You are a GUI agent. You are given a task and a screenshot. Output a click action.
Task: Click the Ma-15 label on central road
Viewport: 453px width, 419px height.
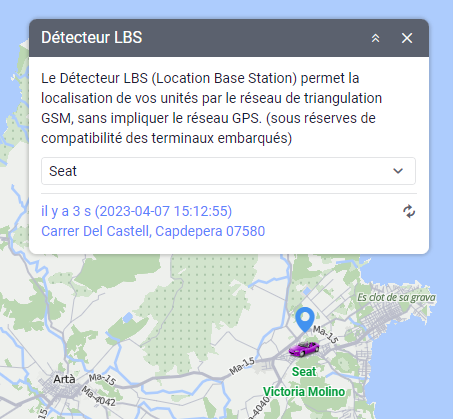pos(242,366)
